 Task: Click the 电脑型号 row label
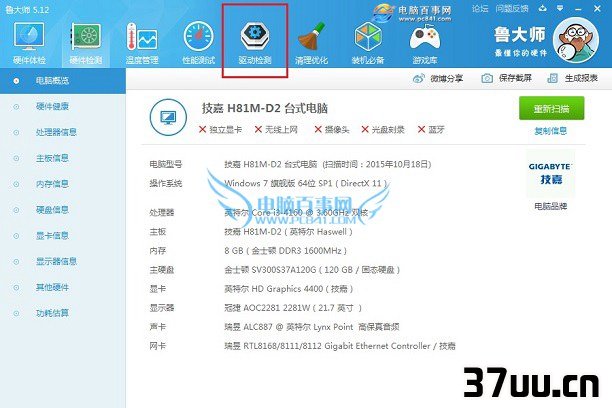pos(165,164)
